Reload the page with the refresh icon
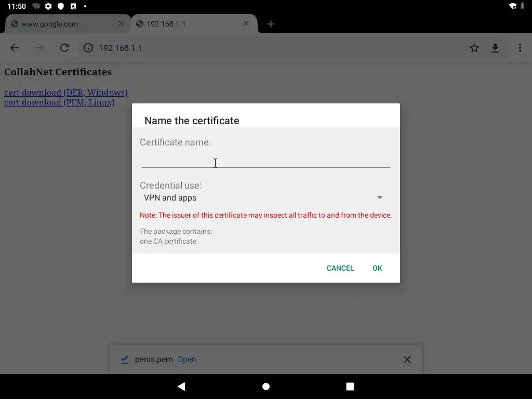The image size is (532, 399). tap(64, 48)
